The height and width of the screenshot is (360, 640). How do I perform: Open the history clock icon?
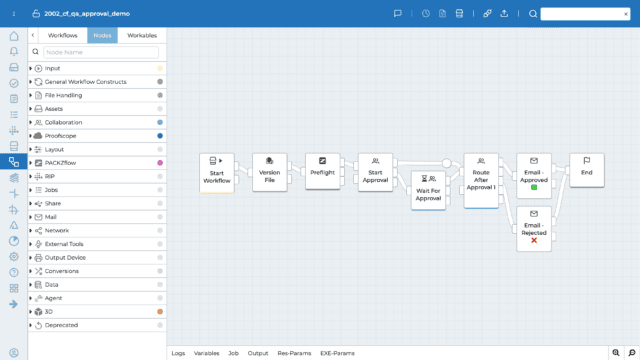coord(426,13)
